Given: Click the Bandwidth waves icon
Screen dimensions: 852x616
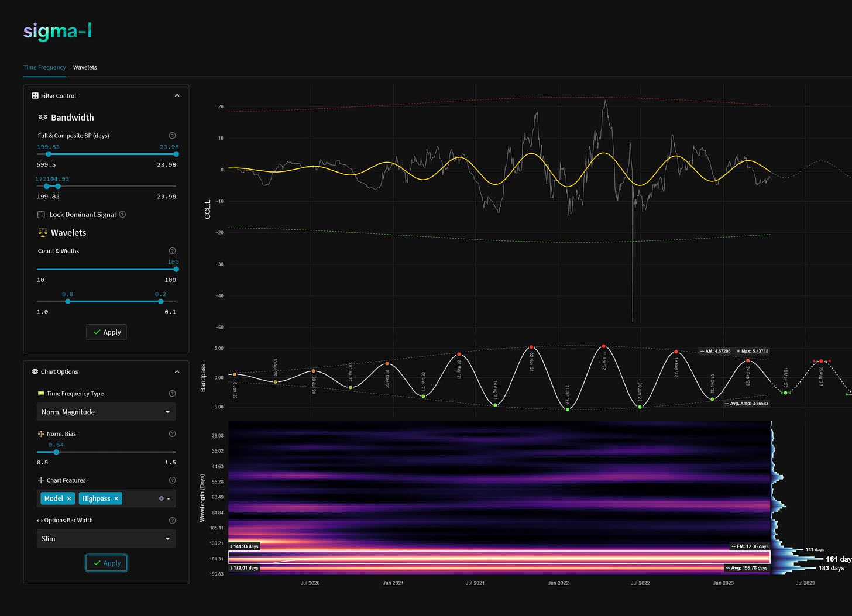Looking at the screenshot, I should click(x=43, y=118).
